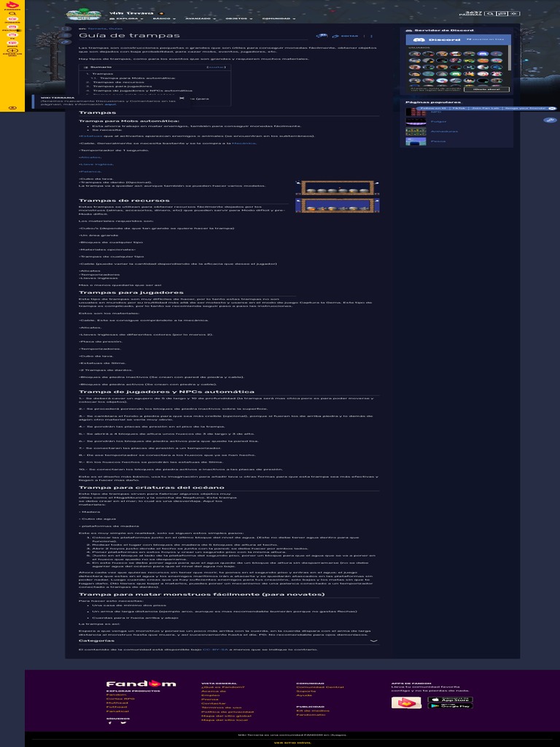Open the Explora dropdown menu

click(125, 18)
